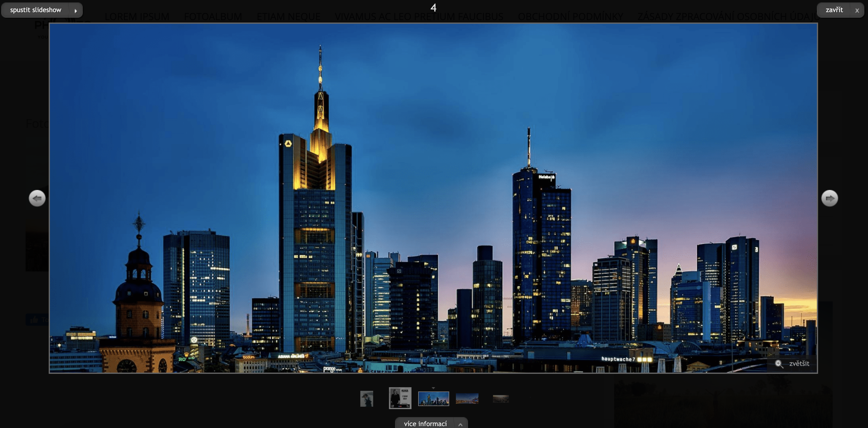The height and width of the screenshot is (428, 868).
Task: Advance to next photo with right arrow
Action: point(829,198)
